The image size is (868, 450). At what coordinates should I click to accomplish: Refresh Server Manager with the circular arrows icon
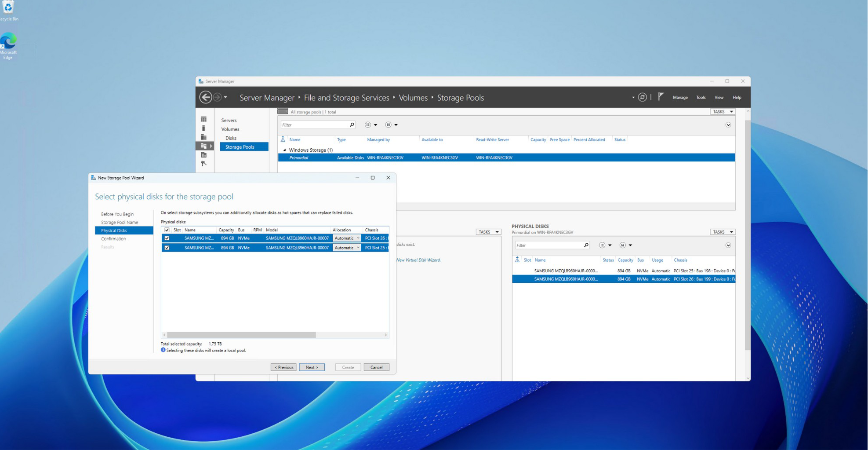point(642,97)
